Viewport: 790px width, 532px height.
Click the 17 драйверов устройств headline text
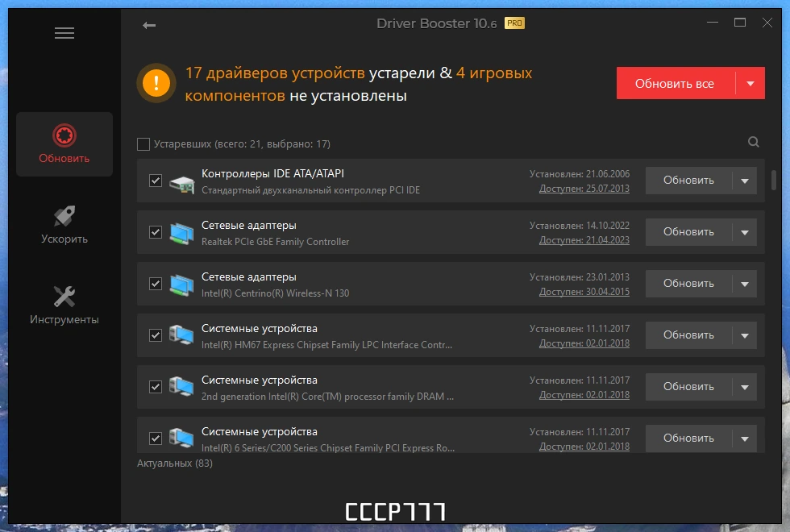pos(275,73)
